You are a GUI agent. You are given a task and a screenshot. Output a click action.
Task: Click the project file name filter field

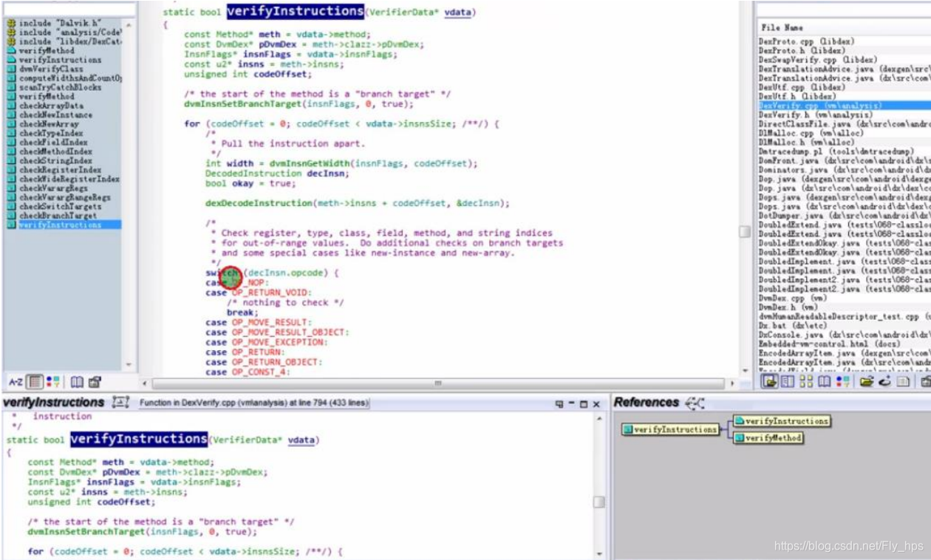[x=845, y=9]
